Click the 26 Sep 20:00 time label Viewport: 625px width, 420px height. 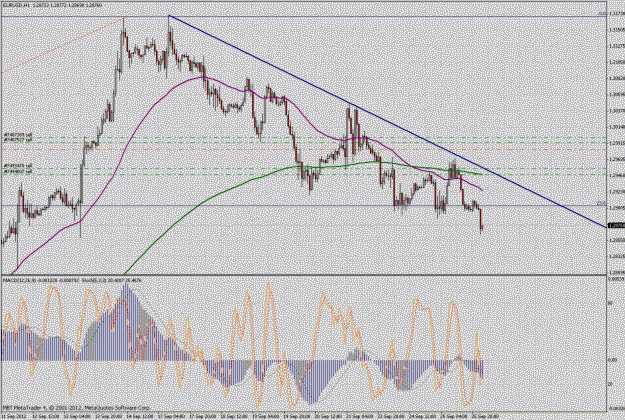(x=485, y=416)
